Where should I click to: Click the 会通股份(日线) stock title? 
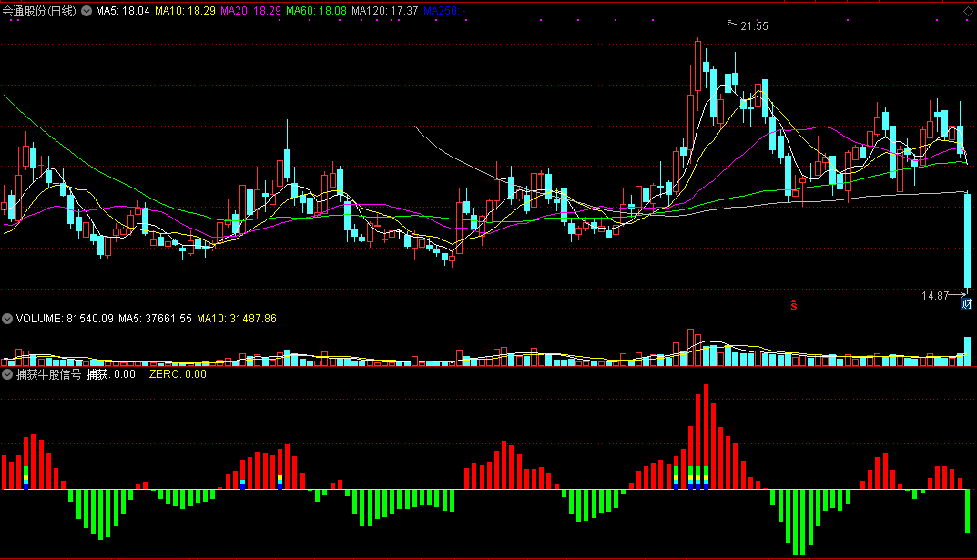point(39,11)
